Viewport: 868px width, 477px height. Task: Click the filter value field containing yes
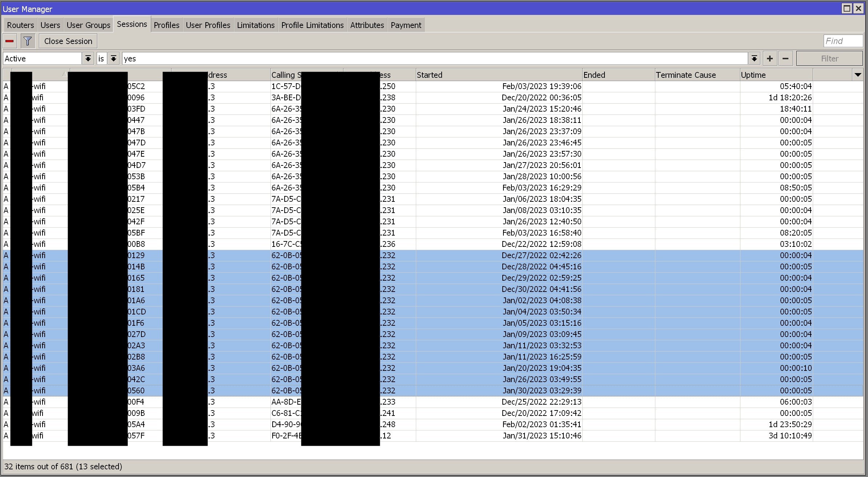point(434,59)
